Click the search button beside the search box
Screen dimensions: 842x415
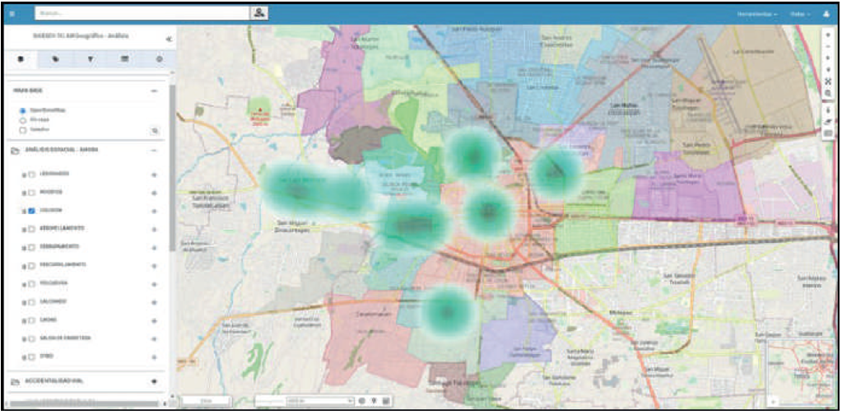260,14
